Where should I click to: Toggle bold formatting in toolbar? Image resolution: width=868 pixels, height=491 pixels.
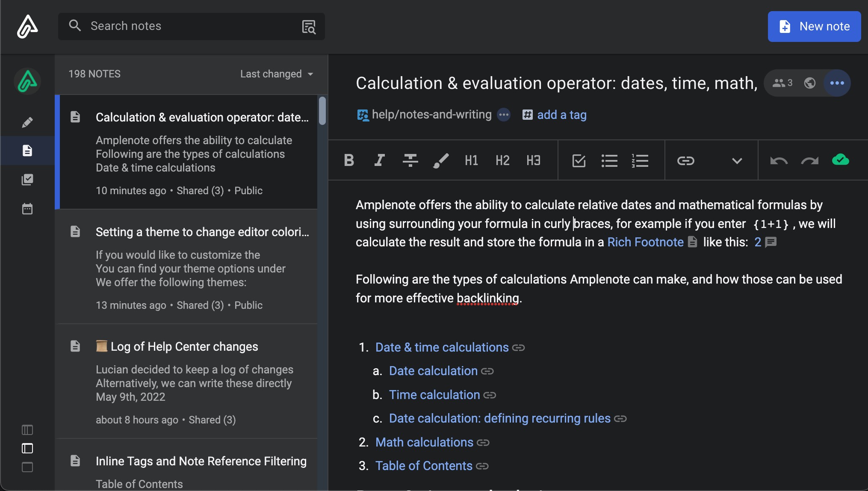click(349, 160)
